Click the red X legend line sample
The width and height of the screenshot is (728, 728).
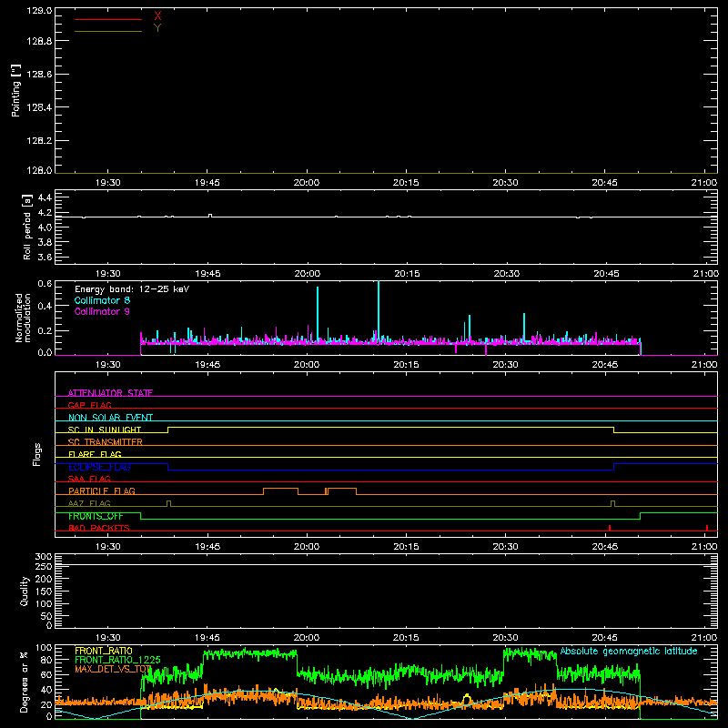coord(108,19)
